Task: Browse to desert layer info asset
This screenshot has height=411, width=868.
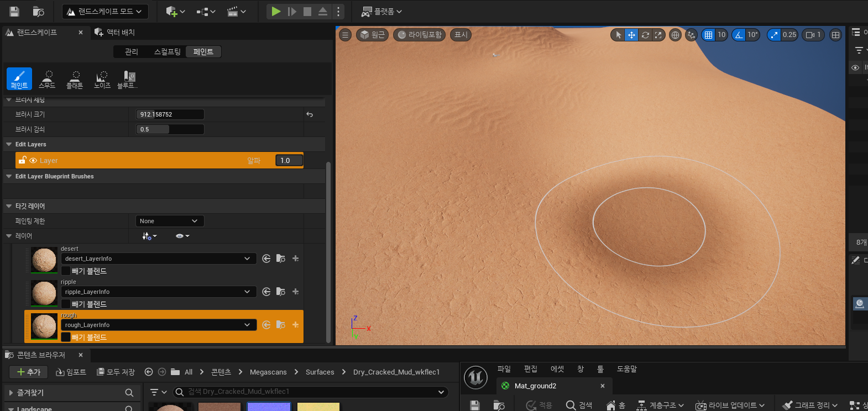Action: click(281, 259)
